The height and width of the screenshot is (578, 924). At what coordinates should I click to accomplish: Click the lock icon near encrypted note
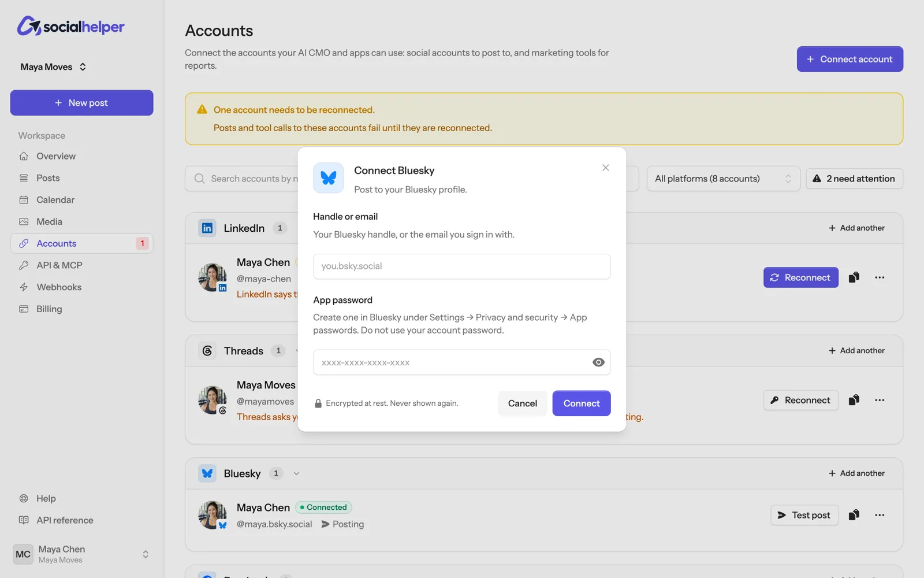318,403
